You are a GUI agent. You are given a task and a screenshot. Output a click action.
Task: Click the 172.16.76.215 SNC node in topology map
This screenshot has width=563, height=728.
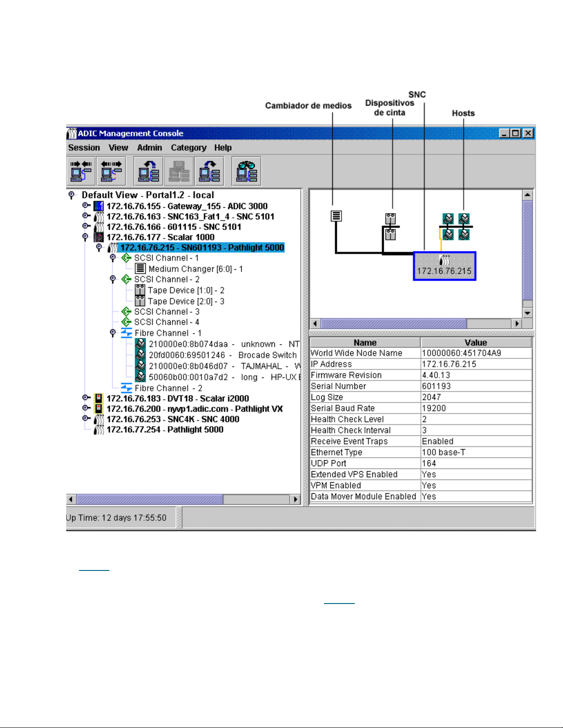click(444, 266)
